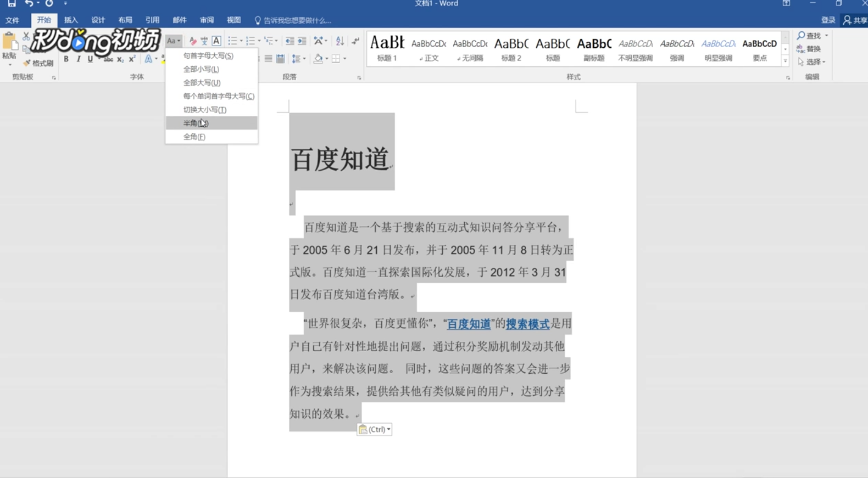The height and width of the screenshot is (478, 868).
Task: Click the Increase Indent icon
Action: pos(302,41)
